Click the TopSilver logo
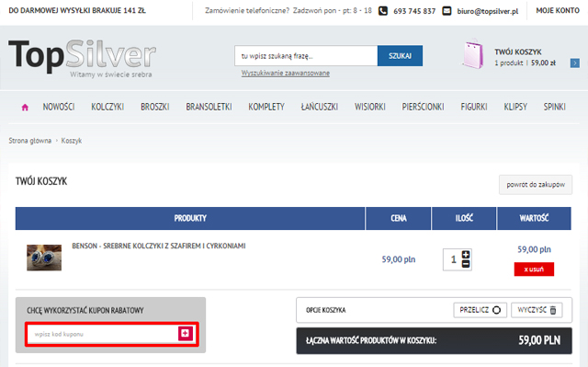Screen dimensions: 588x367 [x=82, y=58]
